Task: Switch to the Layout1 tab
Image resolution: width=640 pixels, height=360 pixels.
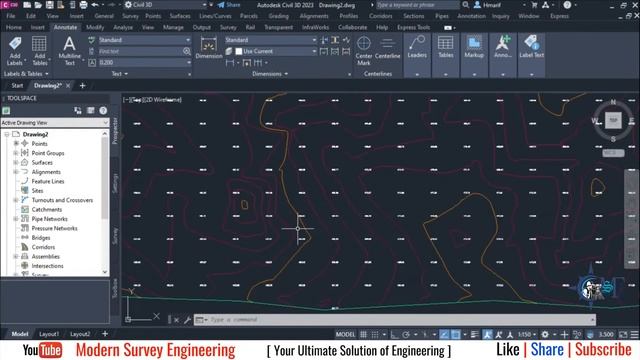Action: tap(49, 334)
